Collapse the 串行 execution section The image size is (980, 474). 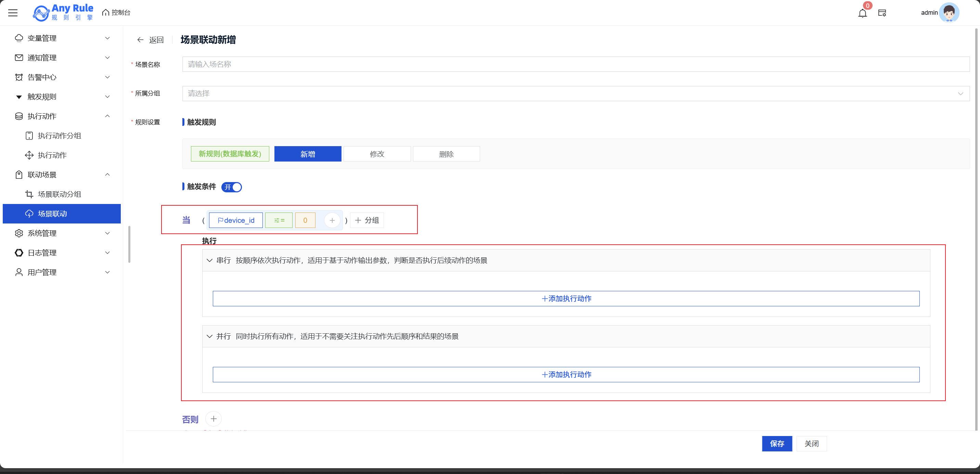(x=209, y=260)
